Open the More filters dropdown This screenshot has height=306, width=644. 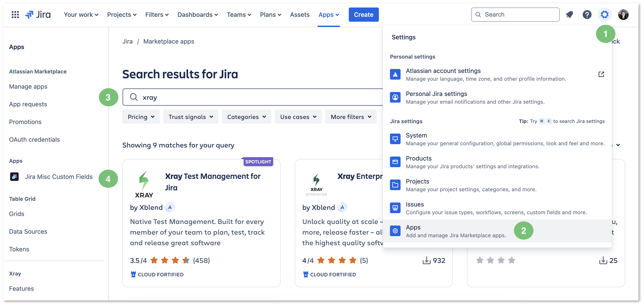click(351, 117)
